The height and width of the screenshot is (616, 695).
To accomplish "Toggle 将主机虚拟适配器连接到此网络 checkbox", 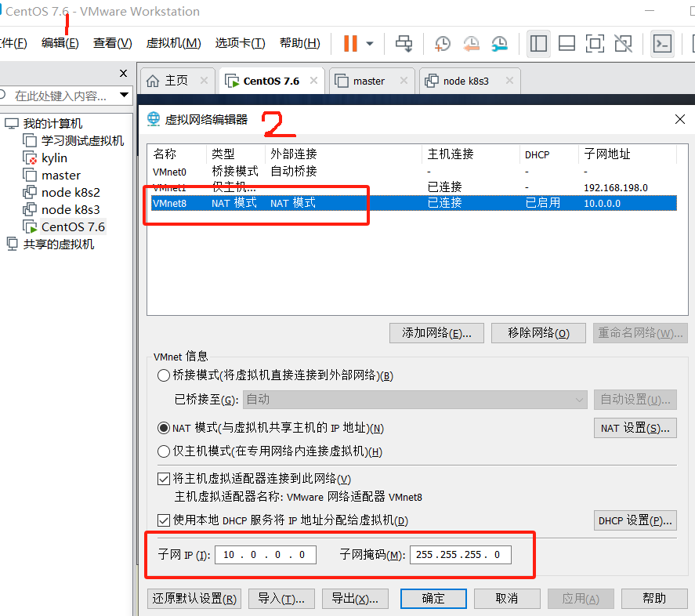I will tap(164, 479).
